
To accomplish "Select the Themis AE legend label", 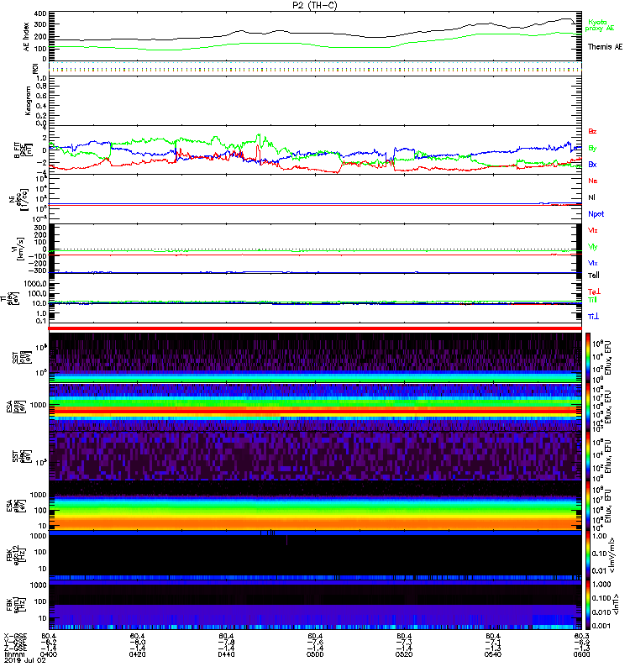I will point(605,47).
